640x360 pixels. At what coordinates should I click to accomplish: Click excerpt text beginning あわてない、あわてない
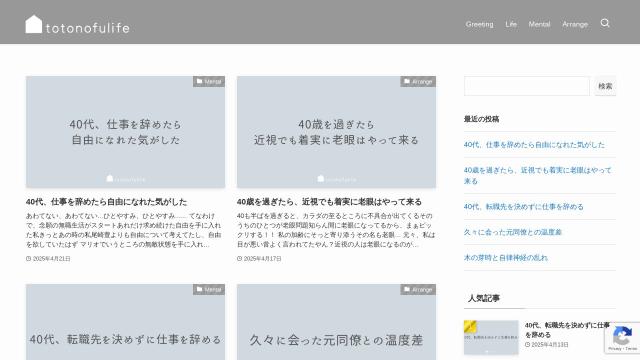(123, 230)
